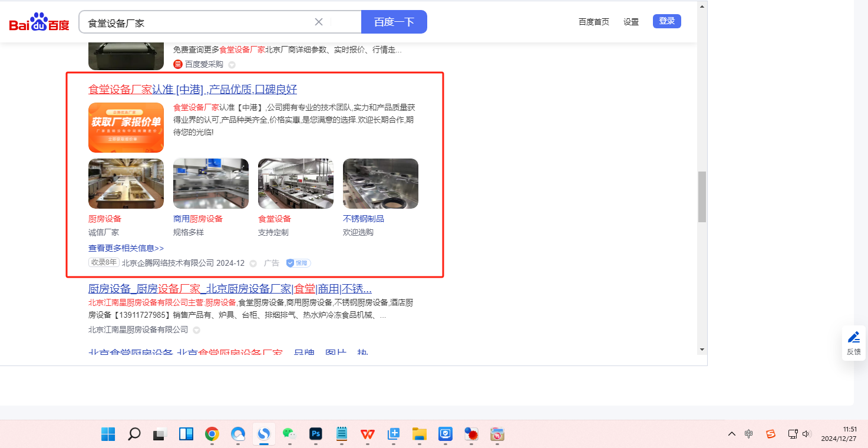Expand the arrow beside 北京江南星厨房设备有限公司
This screenshot has height=448, width=868.
[x=196, y=330]
